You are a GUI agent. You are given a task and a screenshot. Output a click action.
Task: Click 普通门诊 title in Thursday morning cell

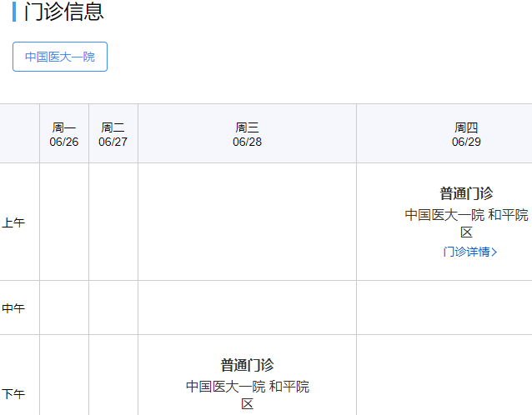(466, 193)
